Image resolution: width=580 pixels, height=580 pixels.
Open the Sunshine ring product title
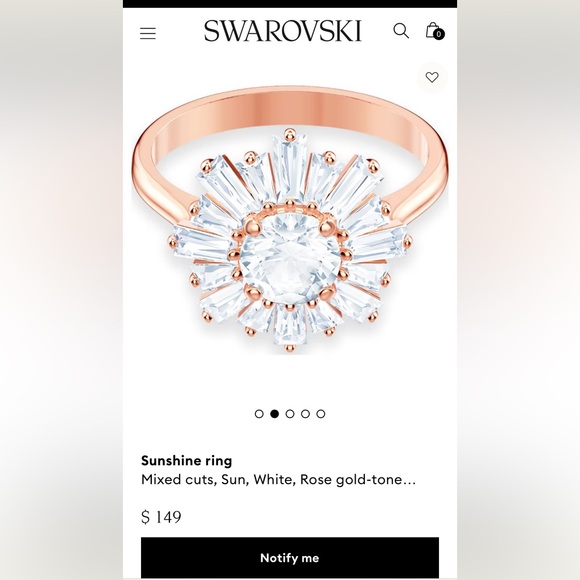click(187, 461)
